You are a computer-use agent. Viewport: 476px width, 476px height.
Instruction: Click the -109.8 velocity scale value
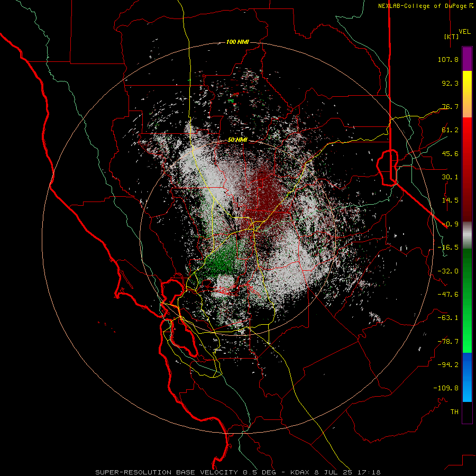pos(446,388)
